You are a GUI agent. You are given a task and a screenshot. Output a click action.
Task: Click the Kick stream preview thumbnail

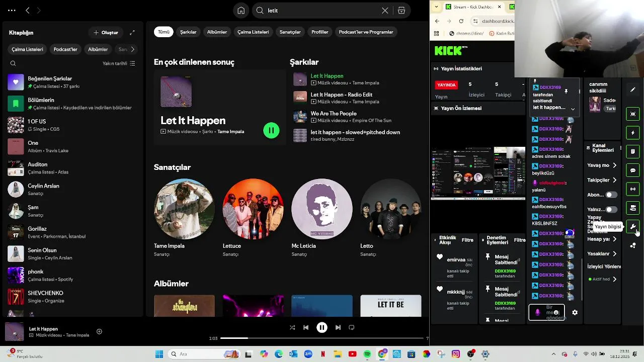pyautogui.click(x=478, y=173)
